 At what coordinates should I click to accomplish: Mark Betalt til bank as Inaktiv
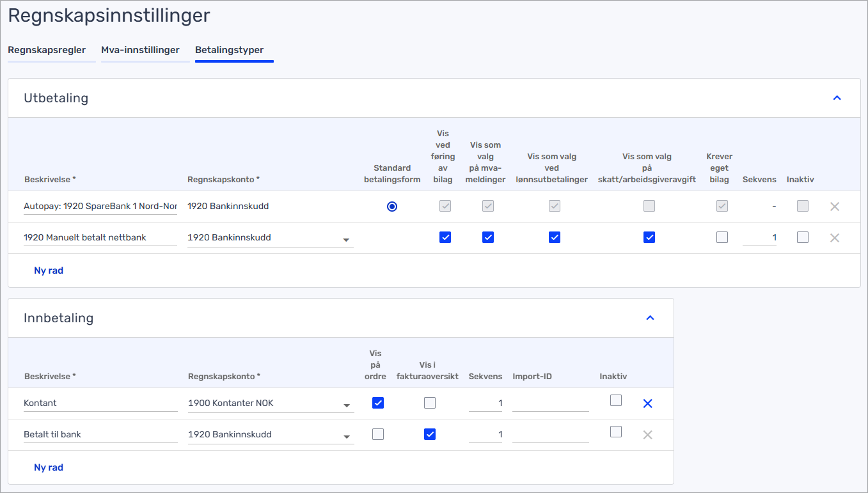[616, 432]
